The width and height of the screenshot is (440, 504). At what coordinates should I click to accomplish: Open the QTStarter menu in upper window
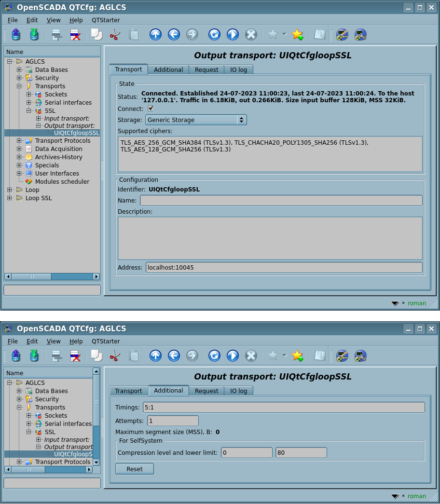point(106,20)
